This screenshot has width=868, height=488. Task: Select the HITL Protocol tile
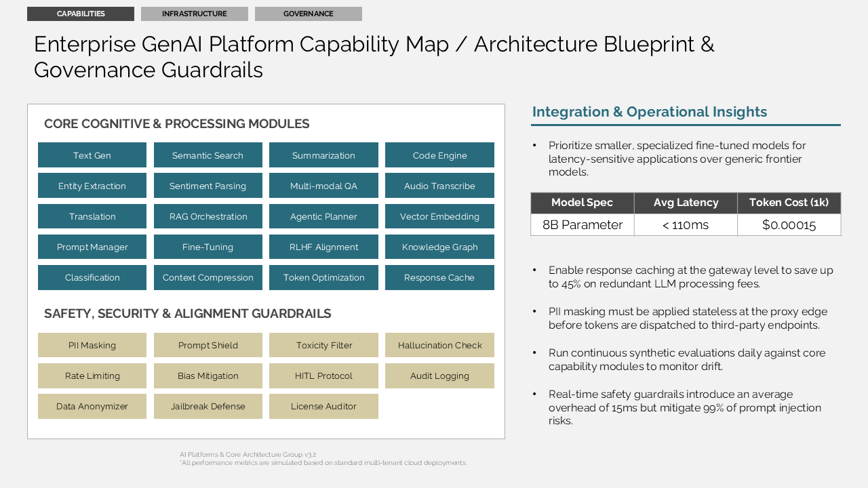[x=323, y=375]
